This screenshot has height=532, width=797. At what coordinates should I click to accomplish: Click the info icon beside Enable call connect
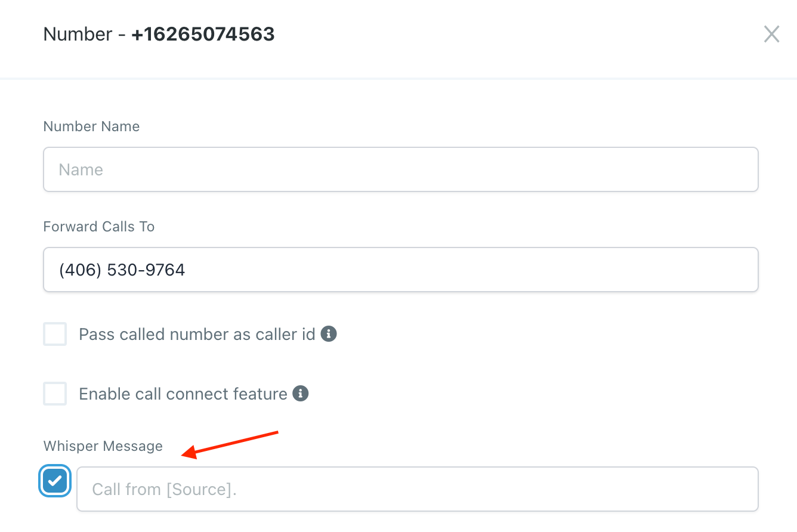(x=301, y=394)
